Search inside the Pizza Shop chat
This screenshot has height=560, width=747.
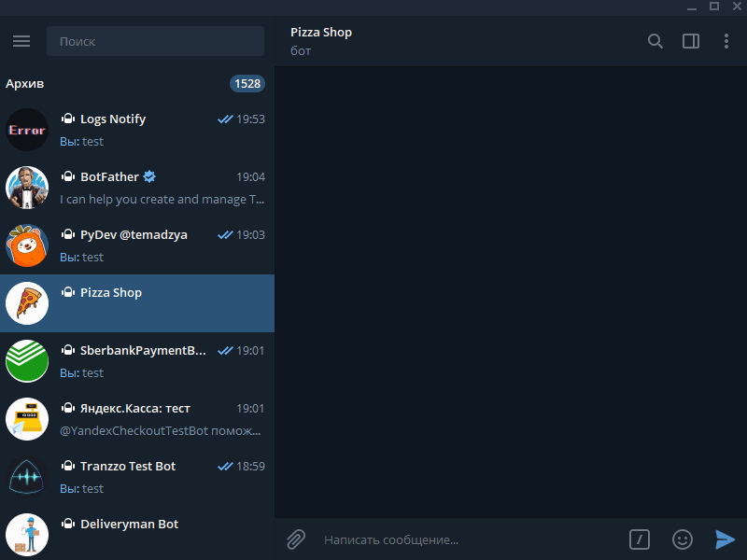(655, 41)
